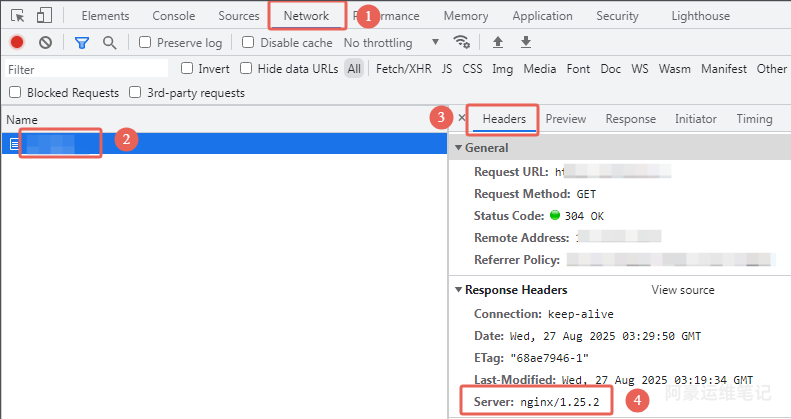Toggle the network filter funnel icon
Image resolution: width=791 pixels, height=419 pixels.
82,43
